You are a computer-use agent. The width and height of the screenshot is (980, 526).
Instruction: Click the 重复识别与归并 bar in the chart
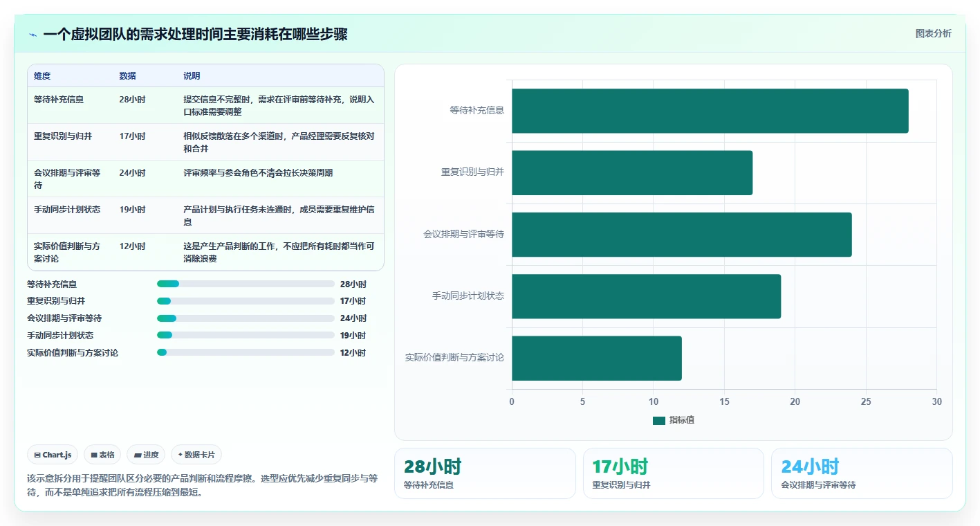point(632,172)
